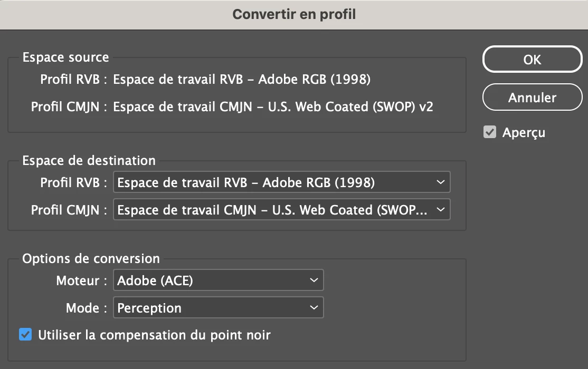Click the "Utiliser la compensation du point noir" label
The image size is (588, 369).
tap(154, 335)
